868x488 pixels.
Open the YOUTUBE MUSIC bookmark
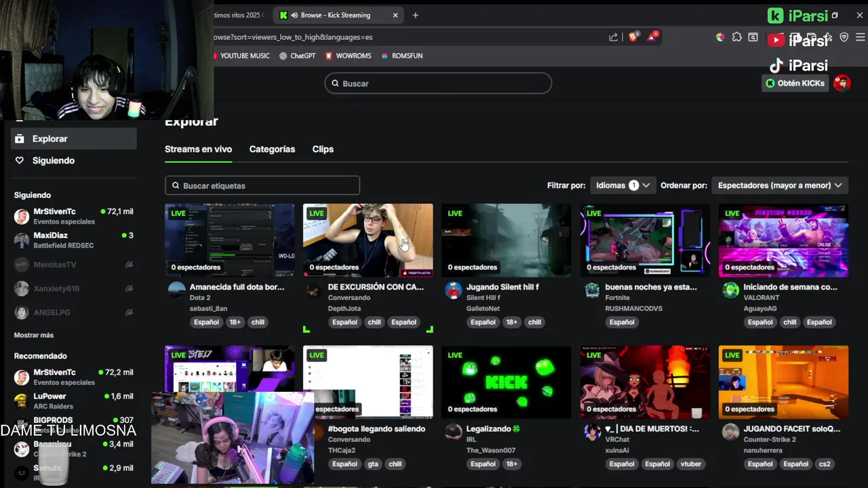tap(241, 56)
